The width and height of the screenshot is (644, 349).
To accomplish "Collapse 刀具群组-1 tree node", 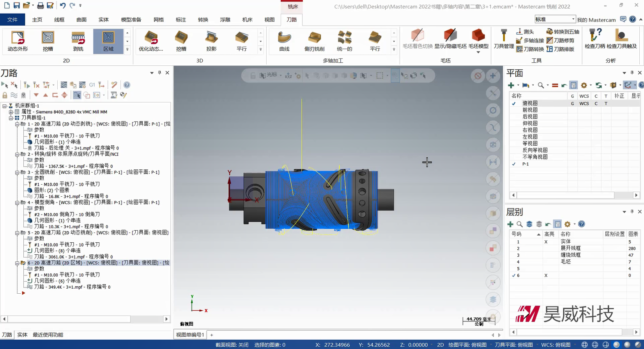I will click(x=11, y=118).
